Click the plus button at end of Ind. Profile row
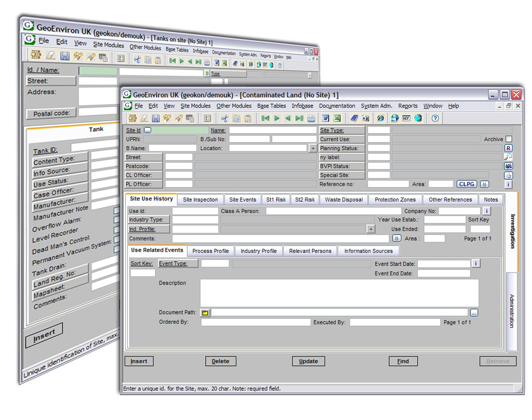This screenshot has height=420, width=532. (x=371, y=229)
